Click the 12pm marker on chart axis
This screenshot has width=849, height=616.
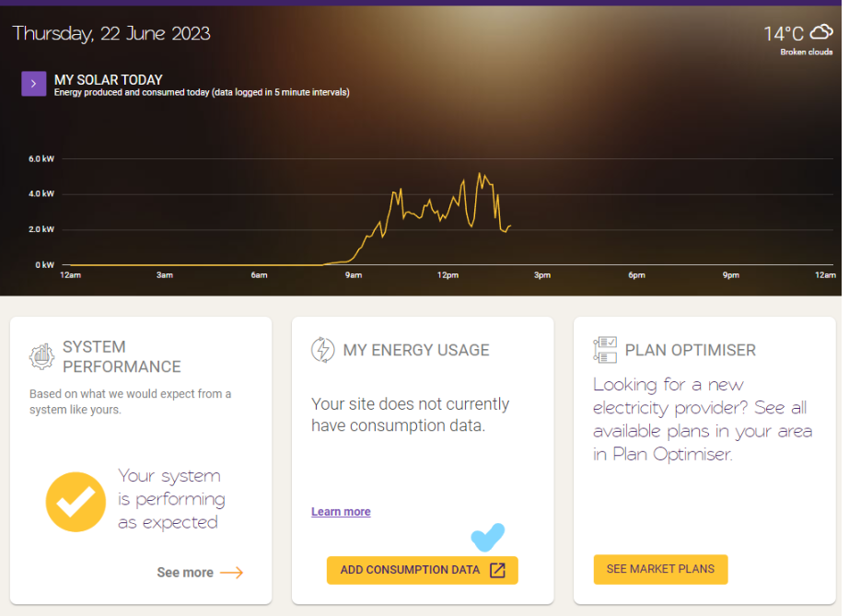click(448, 275)
